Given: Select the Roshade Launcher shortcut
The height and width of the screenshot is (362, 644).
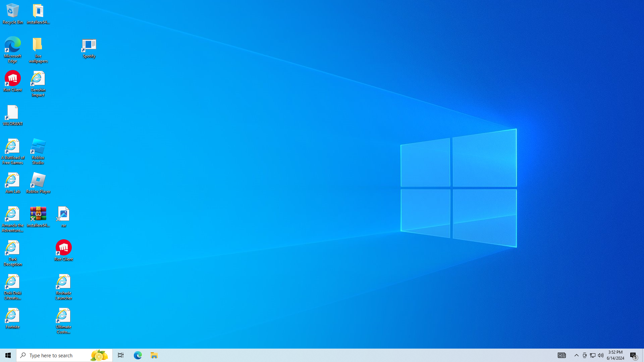Looking at the screenshot, I should coord(63,287).
